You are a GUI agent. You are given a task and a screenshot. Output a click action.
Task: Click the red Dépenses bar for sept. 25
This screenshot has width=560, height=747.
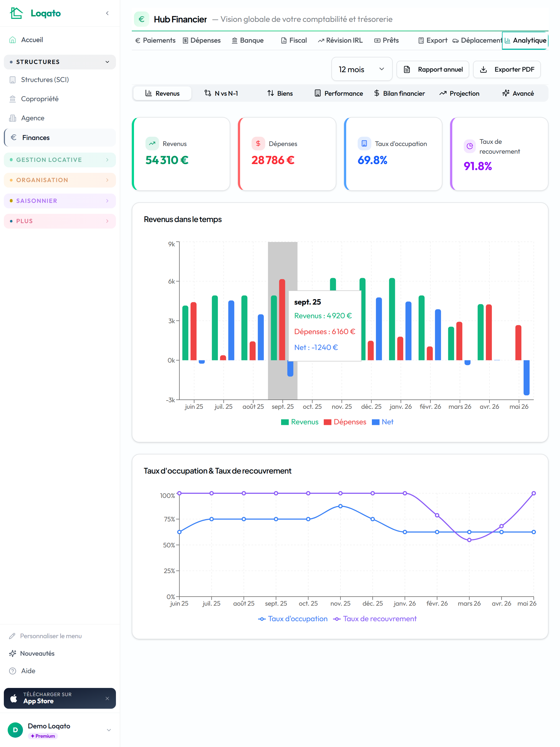tap(282, 319)
